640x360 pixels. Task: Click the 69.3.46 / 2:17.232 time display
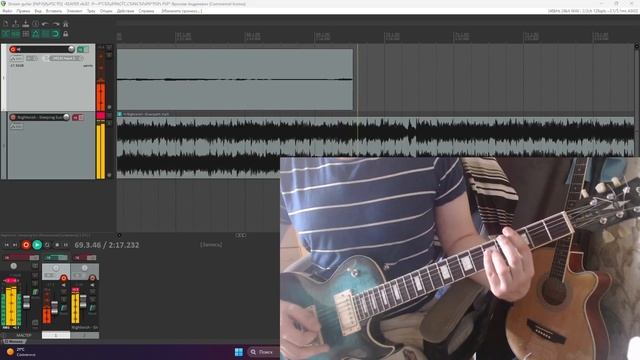pos(107,245)
